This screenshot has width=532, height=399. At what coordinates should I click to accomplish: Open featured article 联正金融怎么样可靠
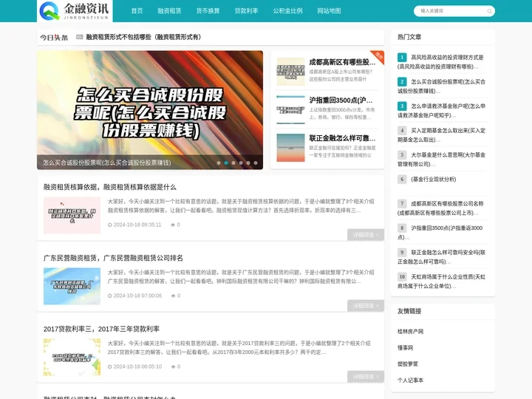click(342, 138)
